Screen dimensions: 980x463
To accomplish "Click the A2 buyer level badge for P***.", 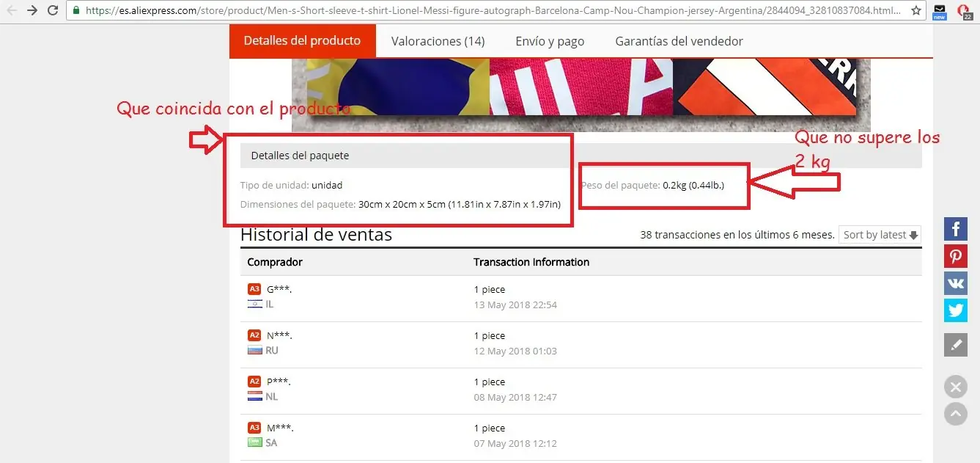I will (x=254, y=382).
